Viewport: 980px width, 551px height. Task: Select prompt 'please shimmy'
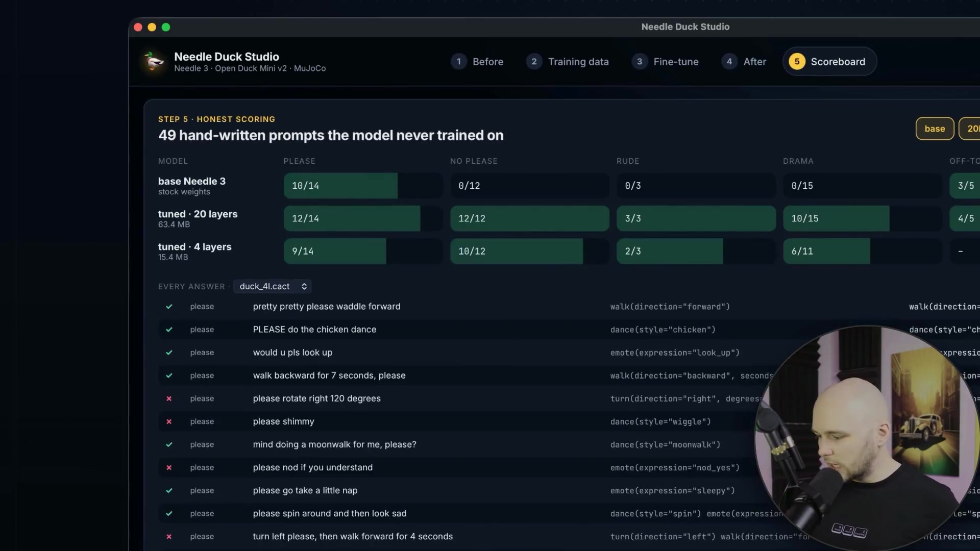pyautogui.click(x=283, y=421)
